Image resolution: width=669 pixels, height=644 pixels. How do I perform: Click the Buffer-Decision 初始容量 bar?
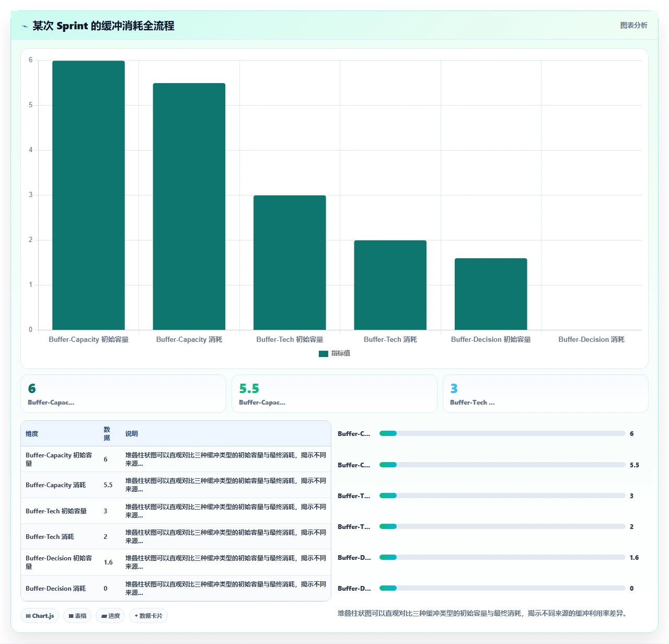(x=491, y=294)
